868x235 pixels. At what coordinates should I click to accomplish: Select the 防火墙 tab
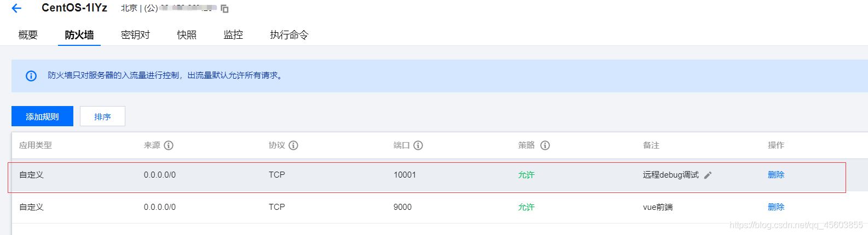(79, 35)
